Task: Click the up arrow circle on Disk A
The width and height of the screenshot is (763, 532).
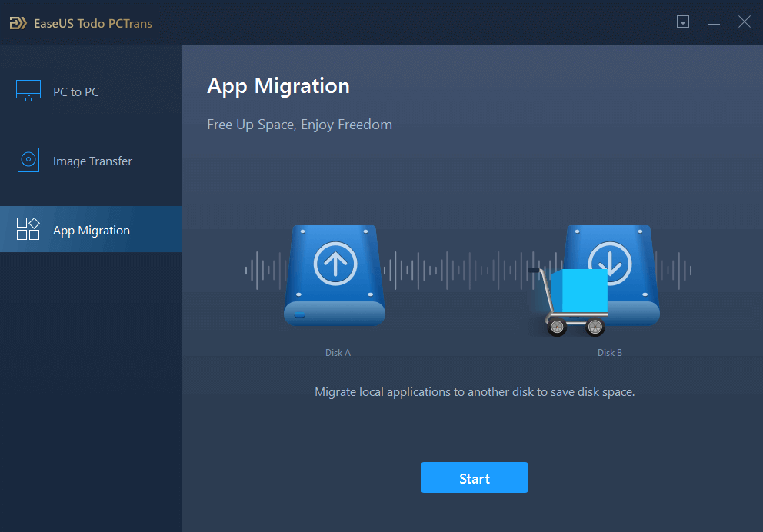Action: pos(335,264)
